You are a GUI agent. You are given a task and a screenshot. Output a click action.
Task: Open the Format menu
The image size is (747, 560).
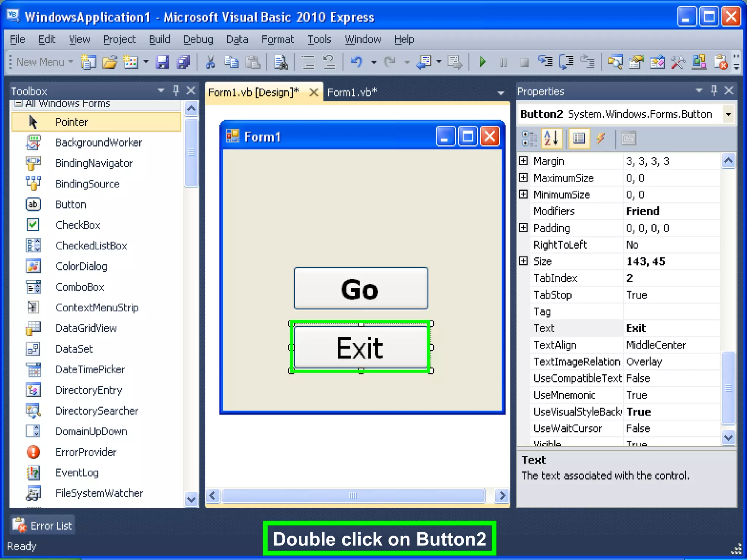coord(278,39)
